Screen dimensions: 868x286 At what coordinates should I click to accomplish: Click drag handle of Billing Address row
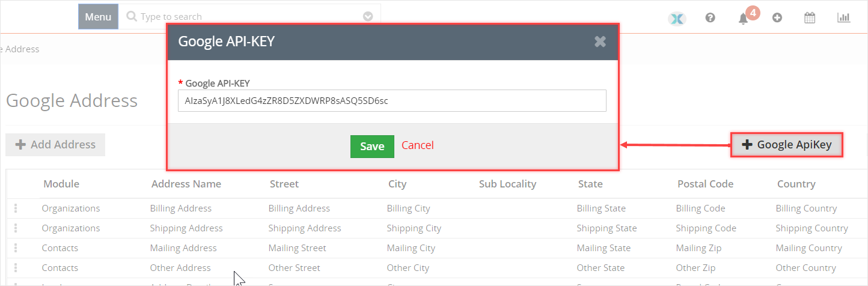click(x=16, y=208)
